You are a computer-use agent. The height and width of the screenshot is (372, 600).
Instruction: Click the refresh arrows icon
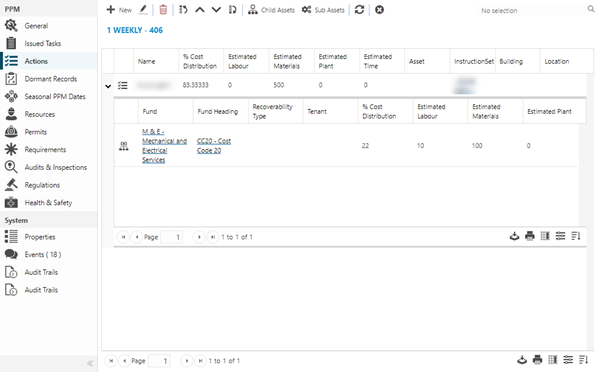tap(359, 10)
